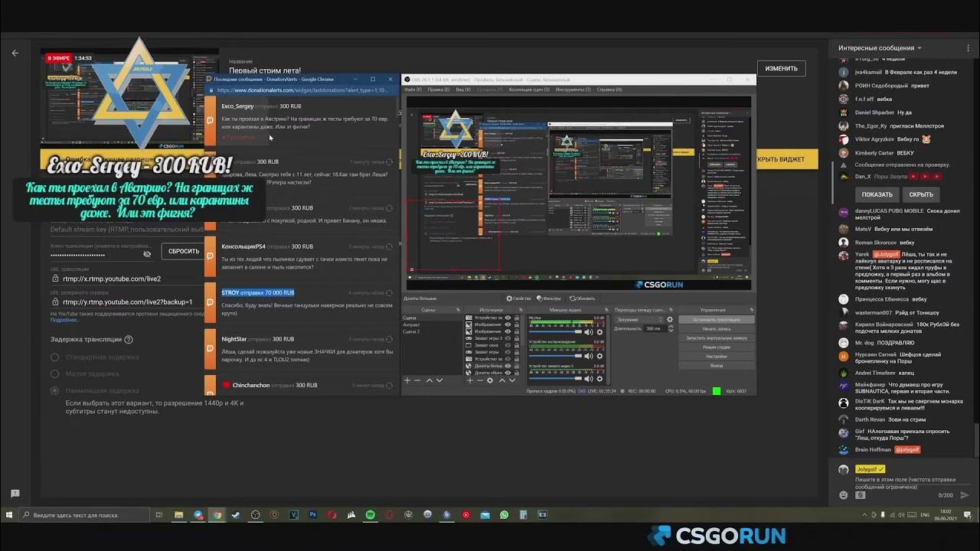Open Фильтры for selected OBS source
980x551 pixels.
(548, 298)
